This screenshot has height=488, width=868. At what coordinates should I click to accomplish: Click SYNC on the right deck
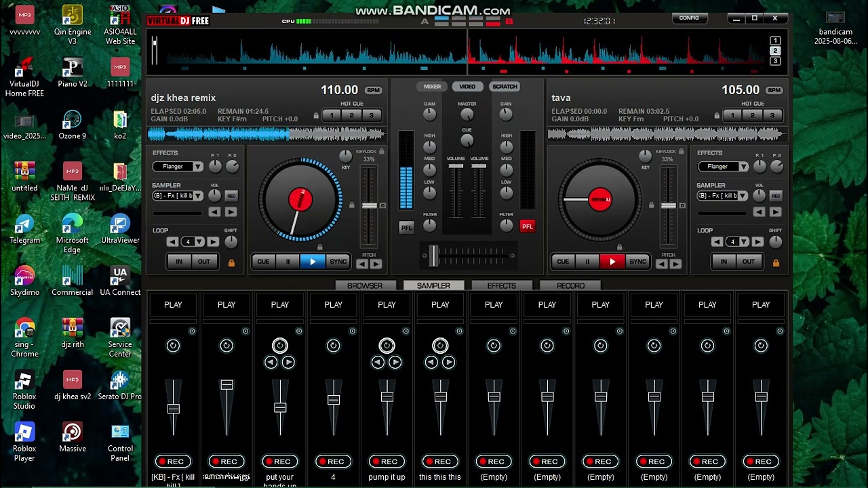pos(637,262)
